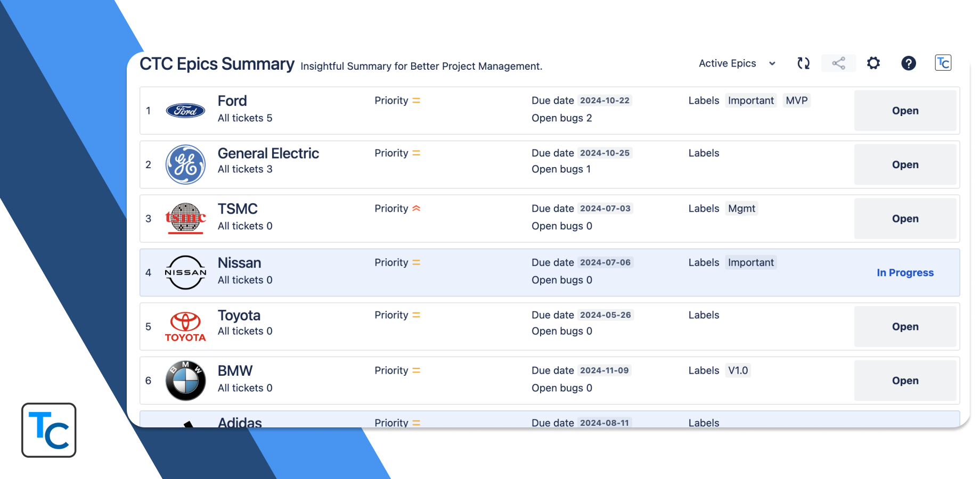Click 'Open bugs 2' on Ford row
The width and height of the screenshot is (980, 479).
562,118
